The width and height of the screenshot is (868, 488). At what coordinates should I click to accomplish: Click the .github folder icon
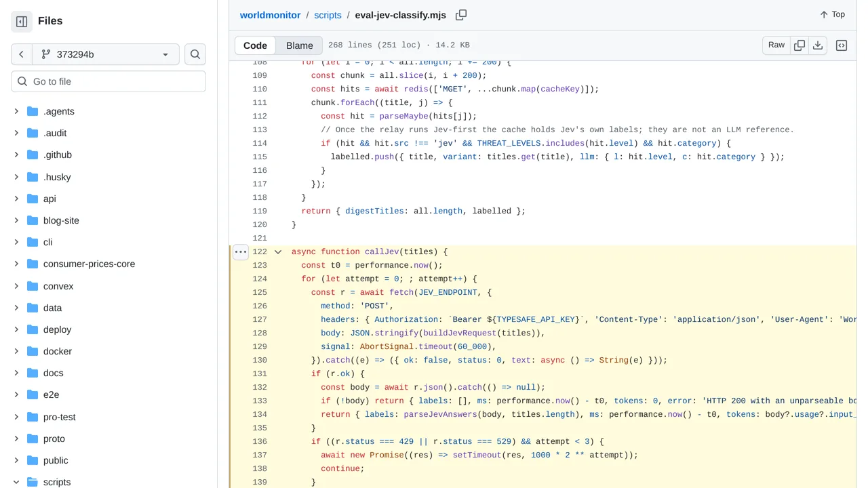click(x=33, y=155)
